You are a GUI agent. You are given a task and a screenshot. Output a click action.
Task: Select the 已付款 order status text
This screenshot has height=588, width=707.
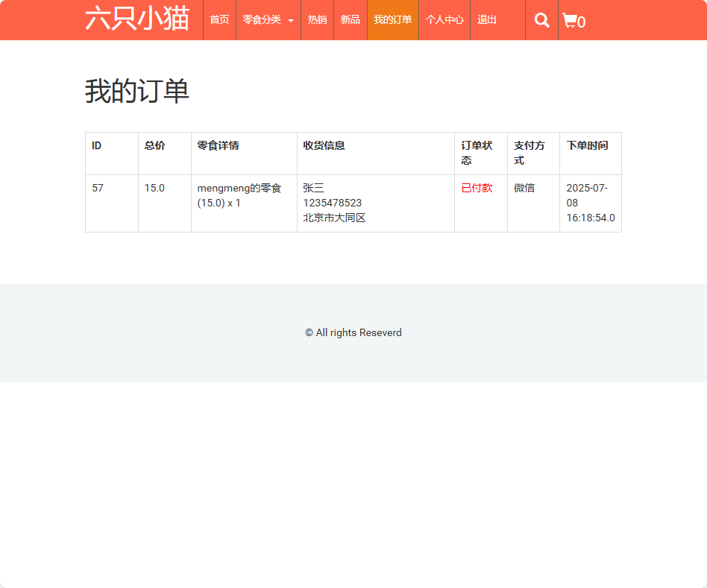coord(476,188)
